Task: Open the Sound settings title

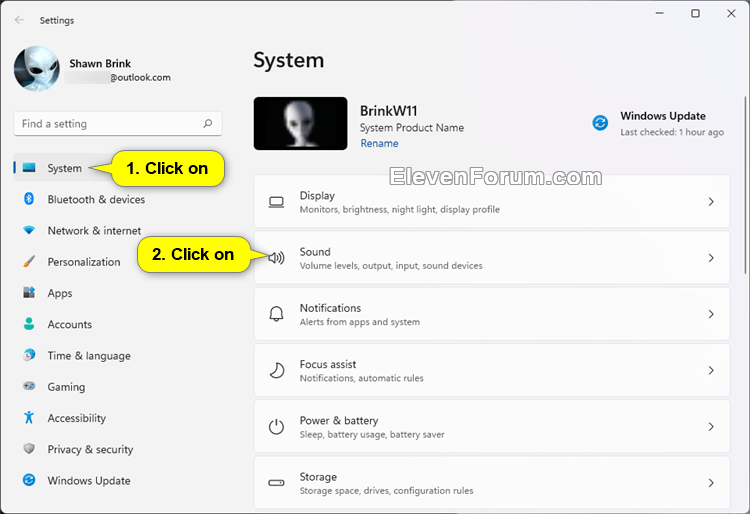Action: pyautogui.click(x=315, y=252)
